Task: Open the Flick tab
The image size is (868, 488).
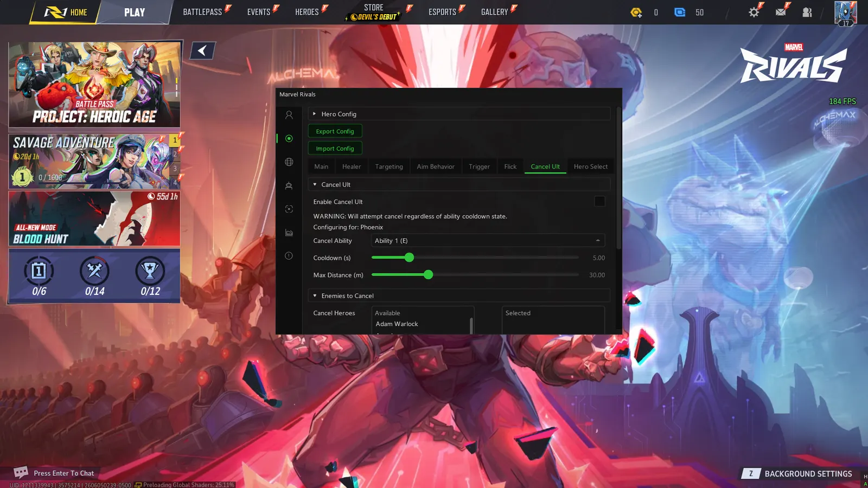Action: [510, 166]
